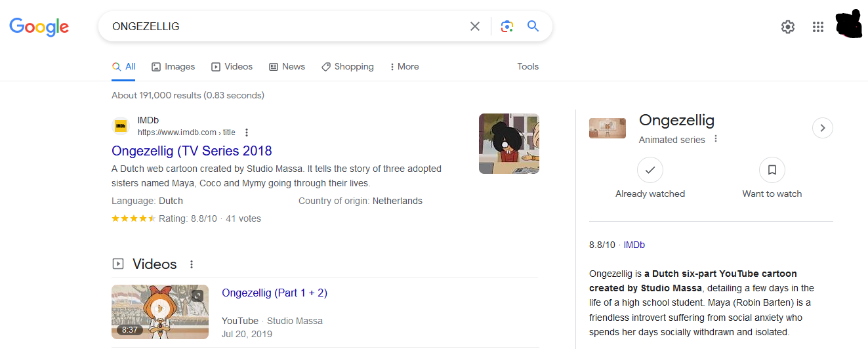Switch to the Images tab

pyautogui.click(x=173, y=67)
